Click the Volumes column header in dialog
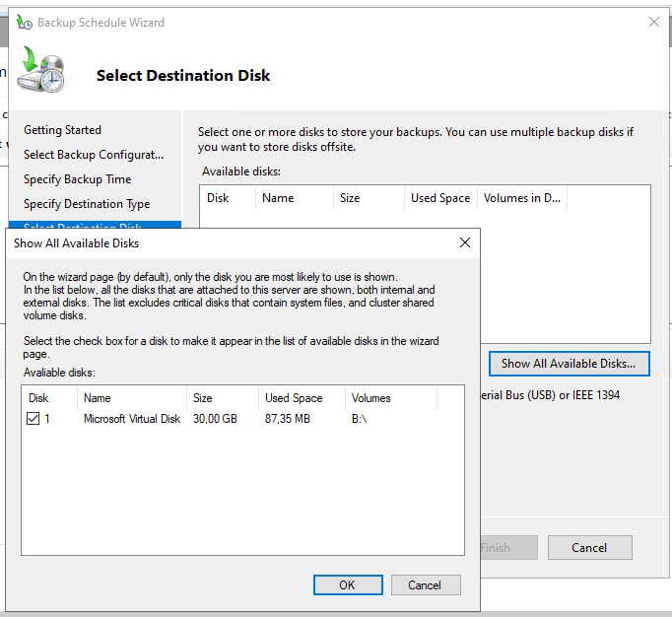This screenshot has height=617, width=672. pos(370,398)
